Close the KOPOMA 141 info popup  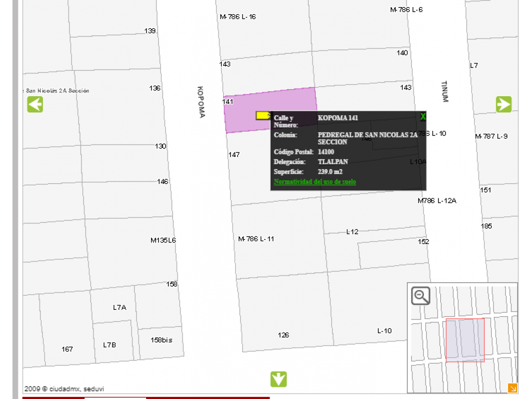[x=423, y=117]
